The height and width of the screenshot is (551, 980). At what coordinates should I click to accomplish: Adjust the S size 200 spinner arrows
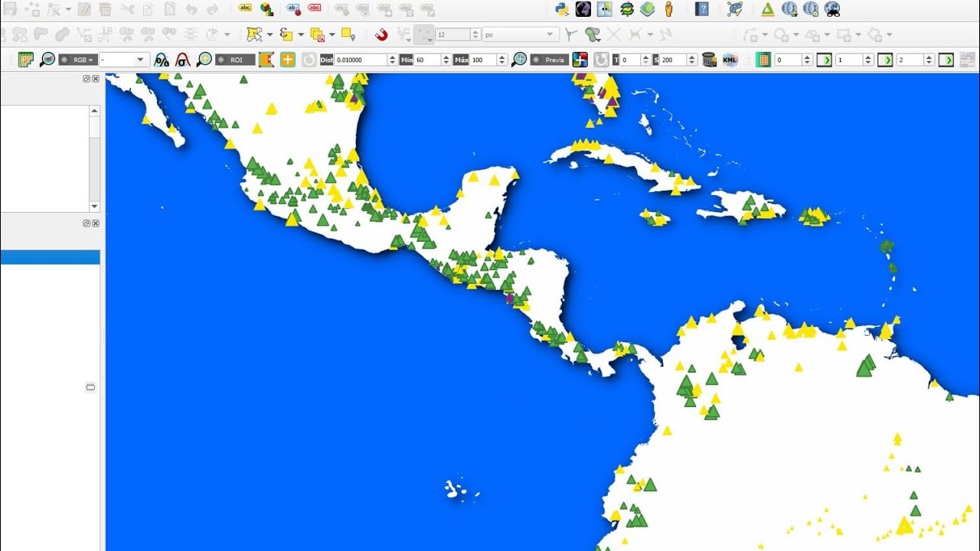click(x=692, y=60)
